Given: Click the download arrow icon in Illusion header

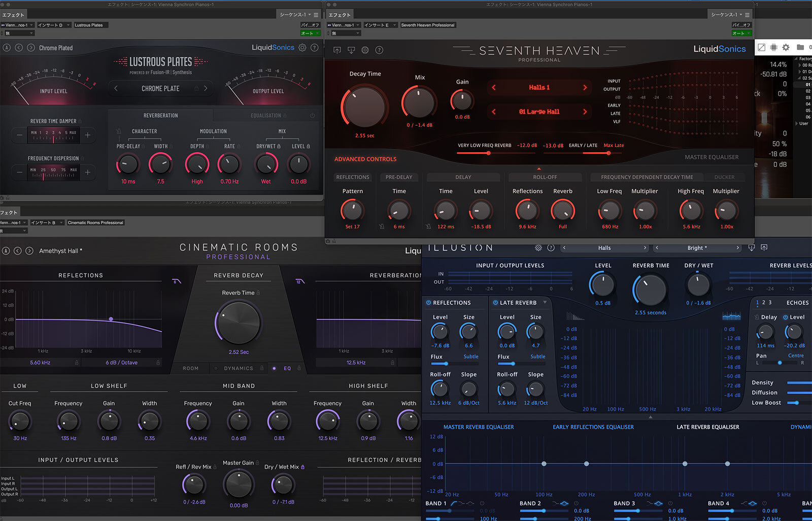Looking at the screenshot, I should coord(752,248).
